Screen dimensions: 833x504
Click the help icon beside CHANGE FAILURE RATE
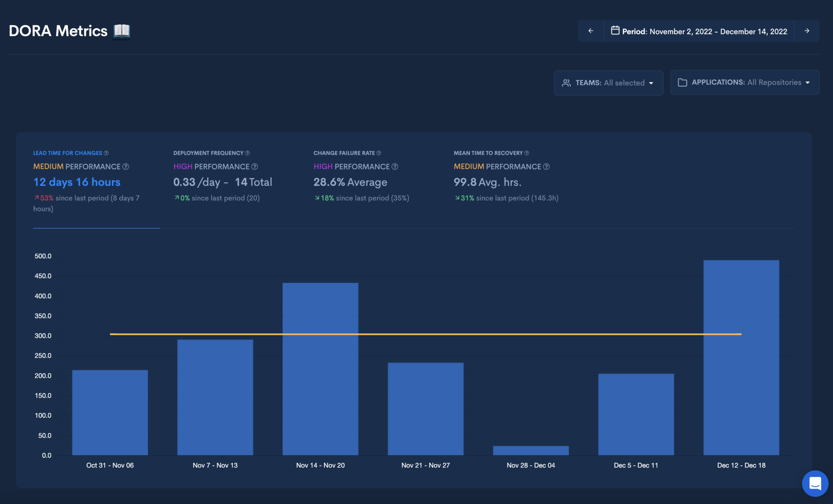379,153
